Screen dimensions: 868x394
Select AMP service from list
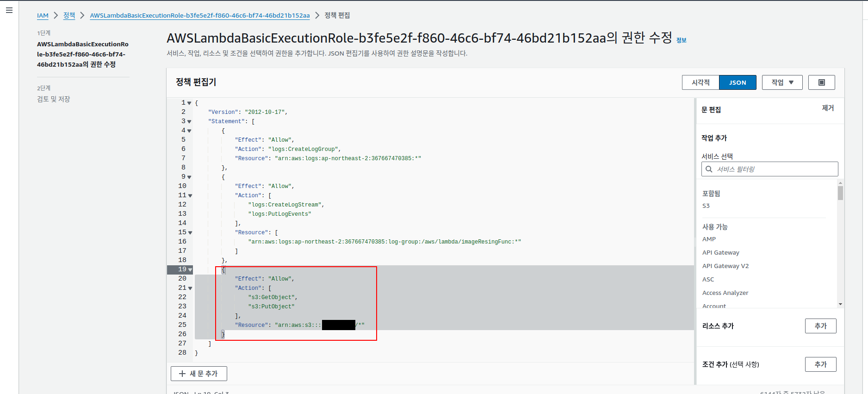tap(709, 239)
